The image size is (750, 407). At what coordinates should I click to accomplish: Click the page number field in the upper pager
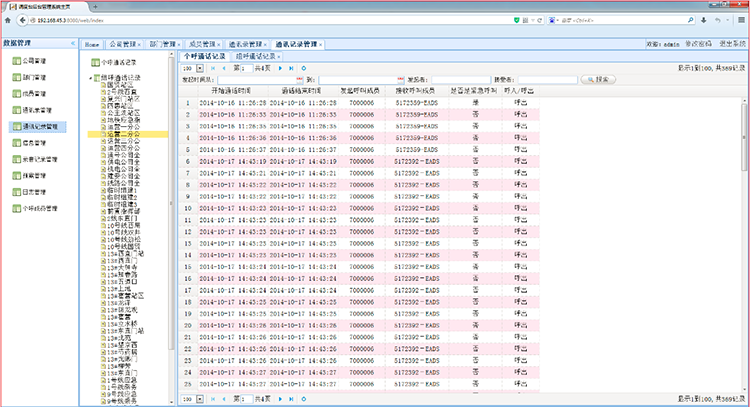point(246,68)
